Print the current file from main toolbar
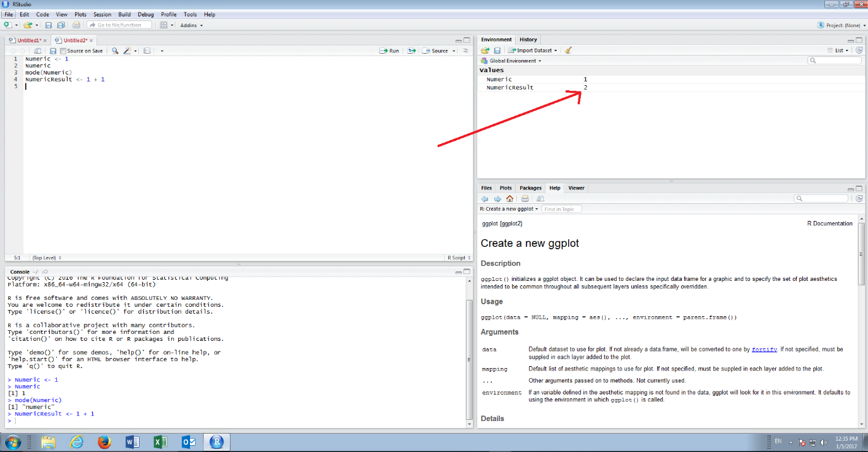The width and height of the screenshot is (868, 452). pyautogui.click(x=76, y=25)
